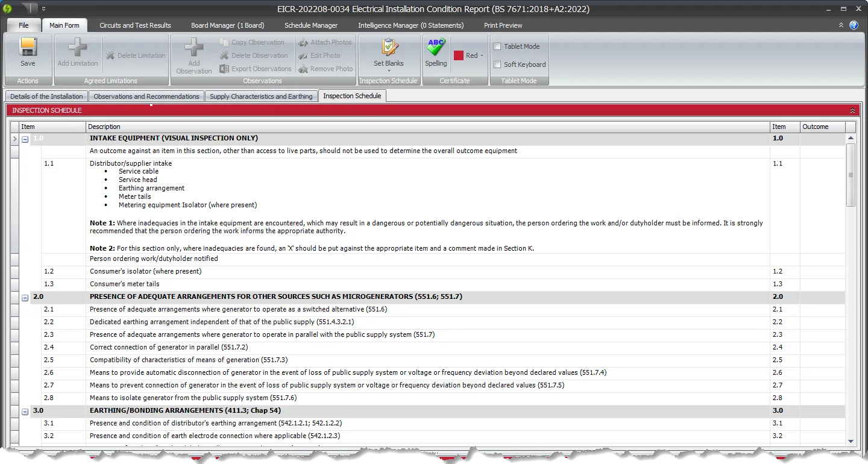Click the Delete Limitation button
Viewport: 868px width, 464px height.
[136, 55]
